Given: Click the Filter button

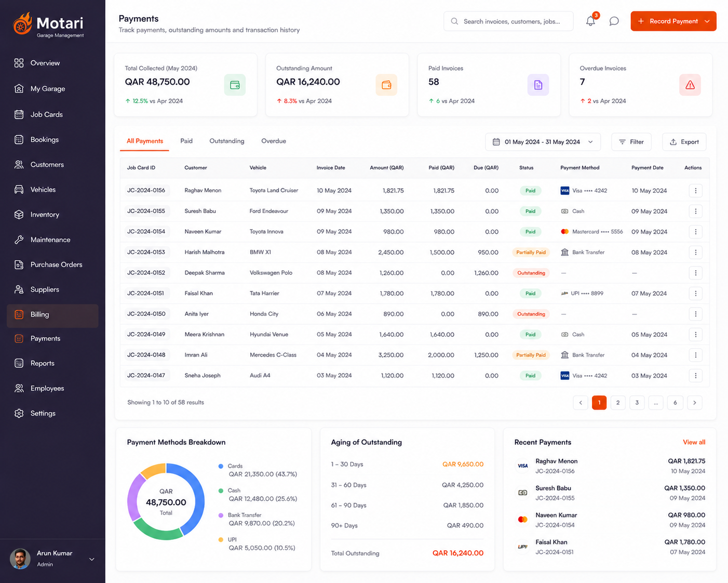Looking at the screenshot, I should [x=631, y=142].
